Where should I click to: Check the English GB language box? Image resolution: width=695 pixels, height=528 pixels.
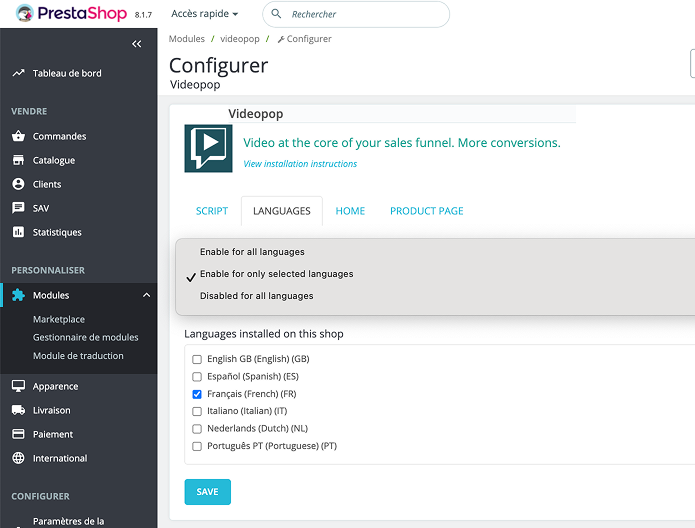click(x=197, y=359)
